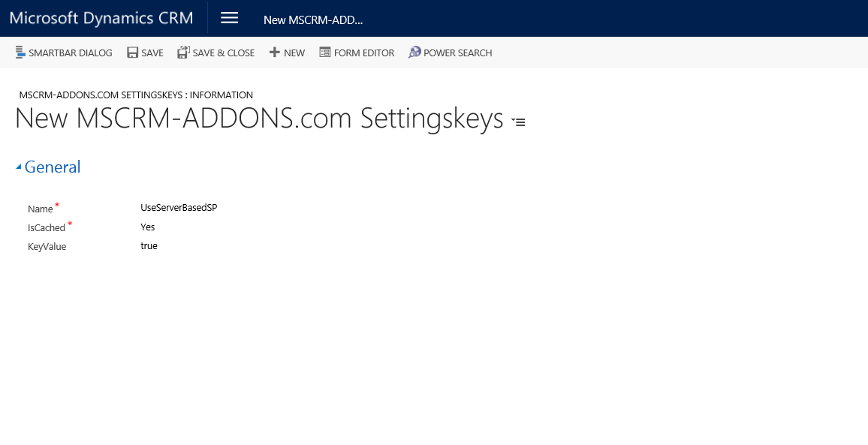Click the navigation hamburger icon
Viewport: 868px width, 445px height.
(229, 17)
